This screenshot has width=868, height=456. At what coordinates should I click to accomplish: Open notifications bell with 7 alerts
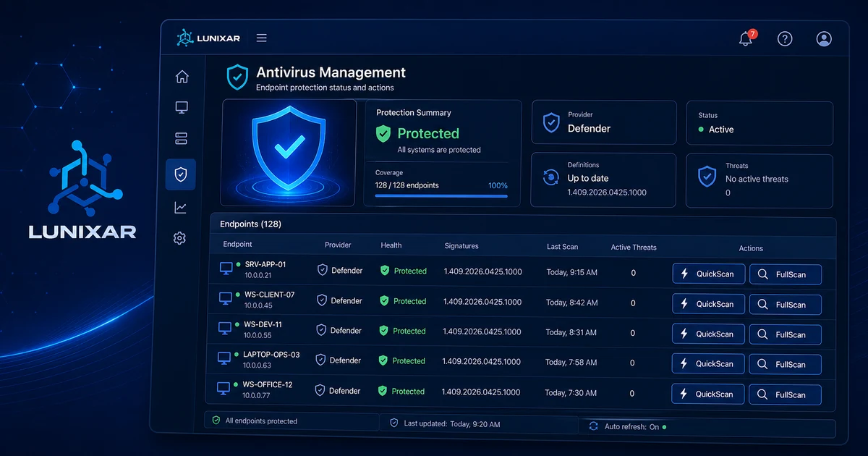[x=746, y=38]
